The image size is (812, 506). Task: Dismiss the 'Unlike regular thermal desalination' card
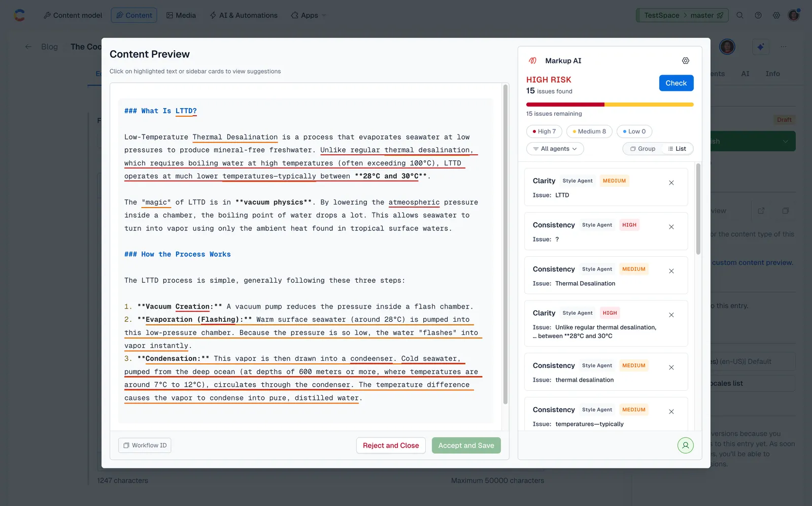671,315
